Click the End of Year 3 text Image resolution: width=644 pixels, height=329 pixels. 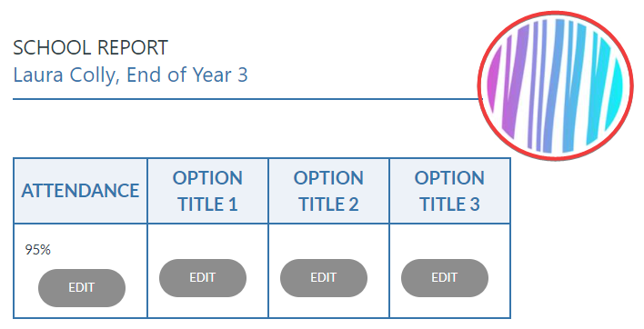pos(187,75)
